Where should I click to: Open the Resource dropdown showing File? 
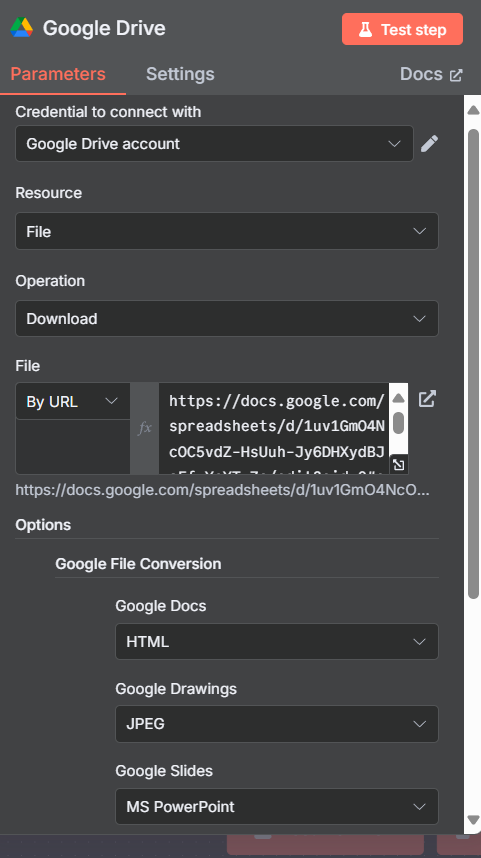click(x=227, y=231)
